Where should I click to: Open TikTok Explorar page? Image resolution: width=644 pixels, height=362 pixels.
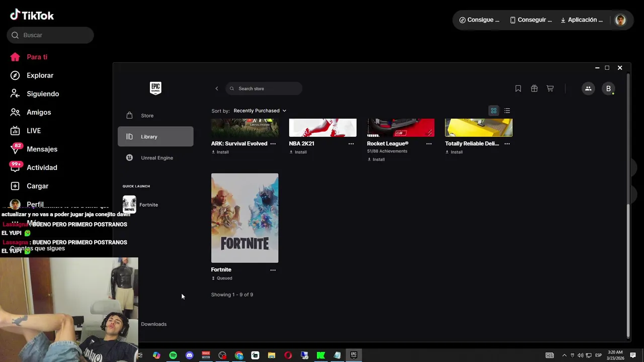coord(32,75)
